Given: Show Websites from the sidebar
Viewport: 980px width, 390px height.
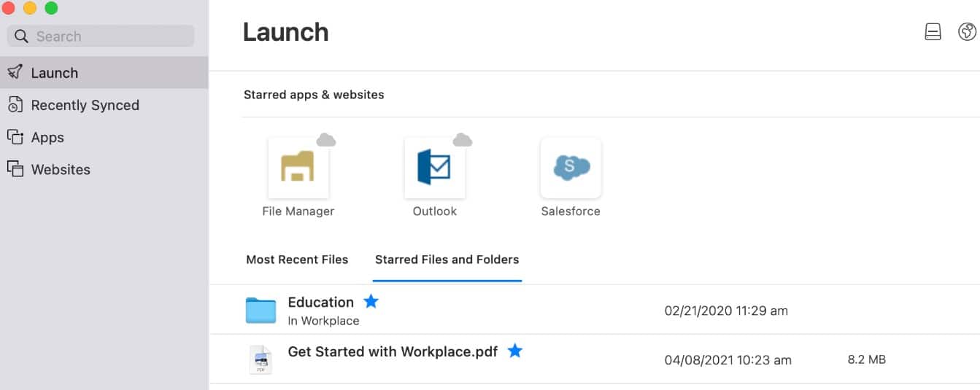Looking at the screenshot, I should (61, 169).
